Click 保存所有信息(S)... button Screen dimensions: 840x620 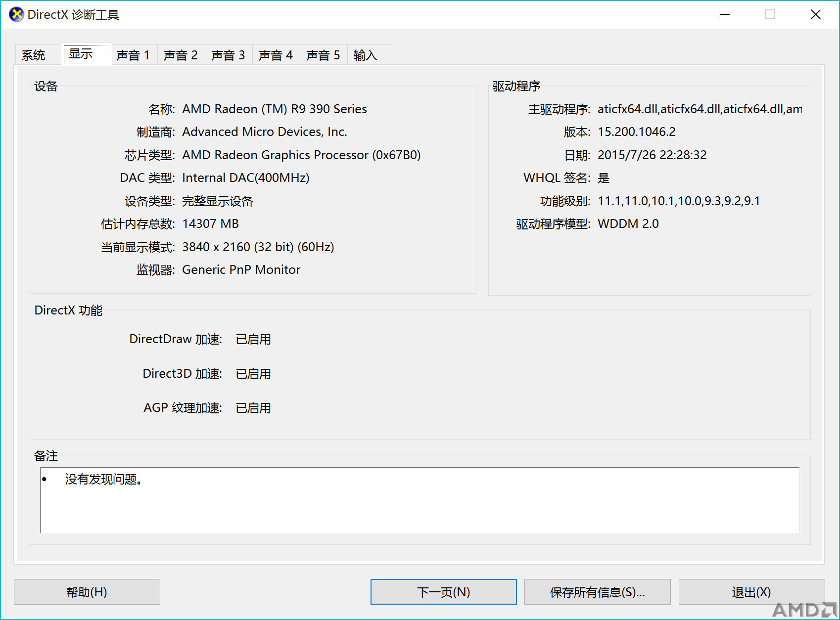[x=598, y=592]
